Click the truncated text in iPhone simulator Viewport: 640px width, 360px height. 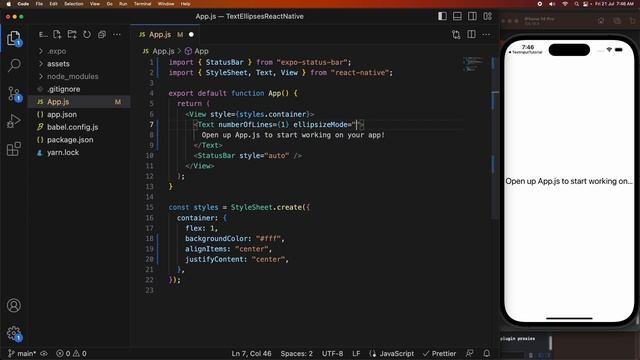[569, 181]
